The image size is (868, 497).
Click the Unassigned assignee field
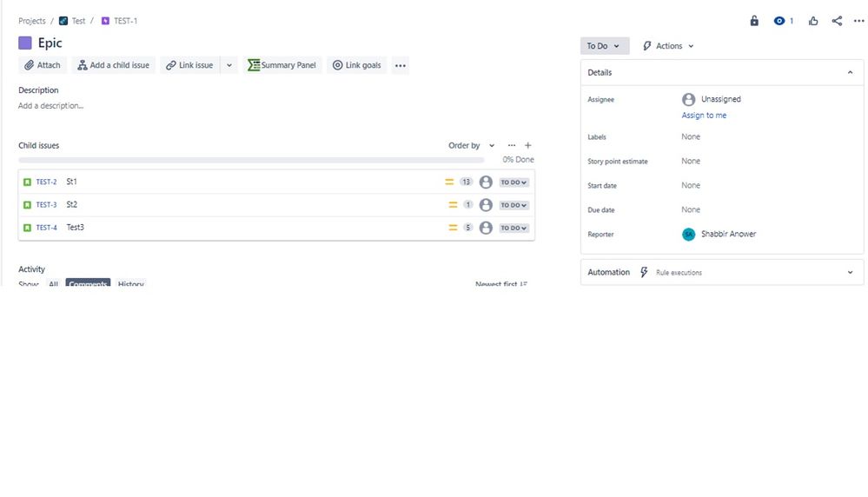[721, 99]
